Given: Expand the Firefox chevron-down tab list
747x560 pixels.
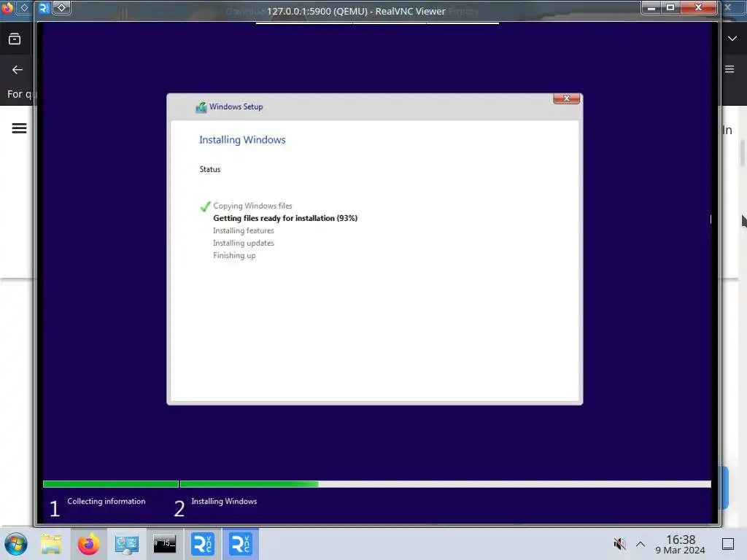Looking at the screenshot, I should pos(732,39).
